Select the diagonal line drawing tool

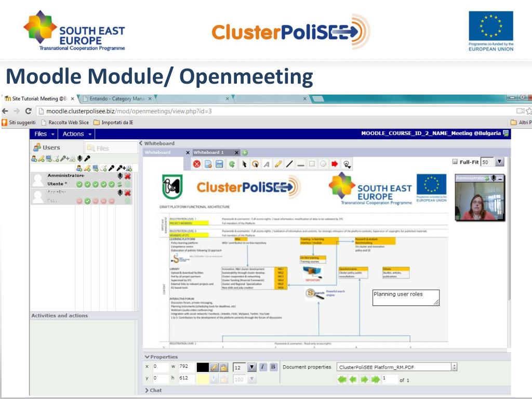pos(289,164)
